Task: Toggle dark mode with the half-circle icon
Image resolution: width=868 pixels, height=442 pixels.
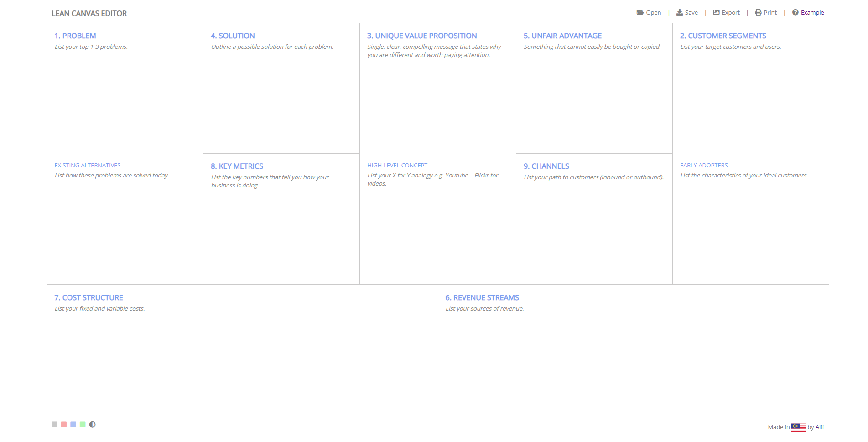Action: pyautogui.click(x=93, y=425)
